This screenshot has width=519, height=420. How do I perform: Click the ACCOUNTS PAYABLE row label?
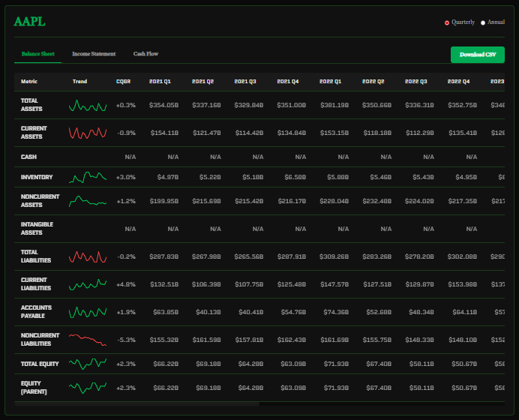click(36, 312)
